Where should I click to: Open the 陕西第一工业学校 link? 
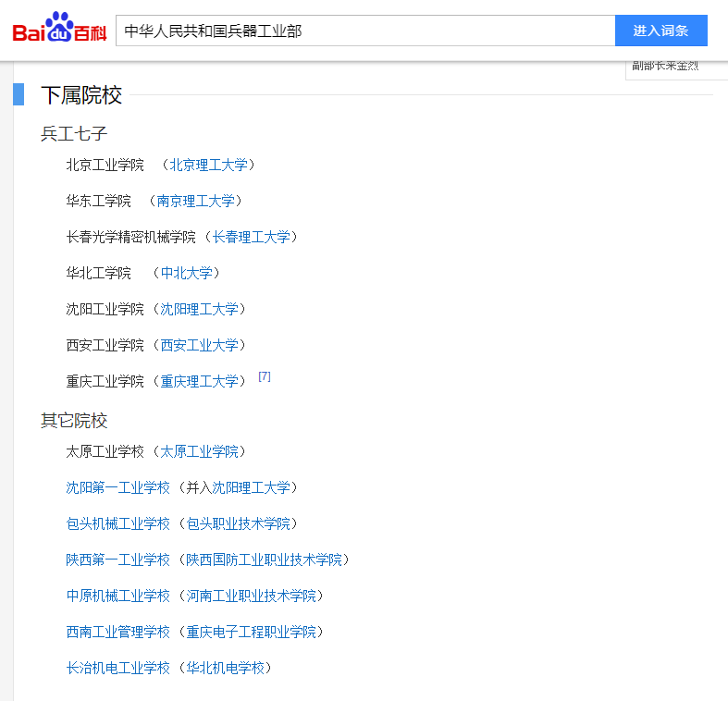(x=117, y=560)
